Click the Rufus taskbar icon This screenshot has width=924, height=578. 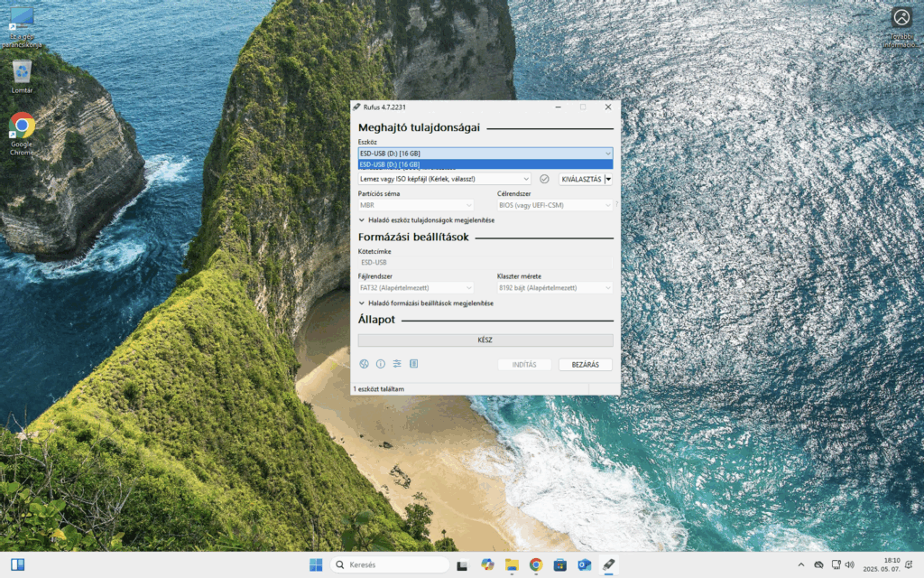(x=609, y=564)
